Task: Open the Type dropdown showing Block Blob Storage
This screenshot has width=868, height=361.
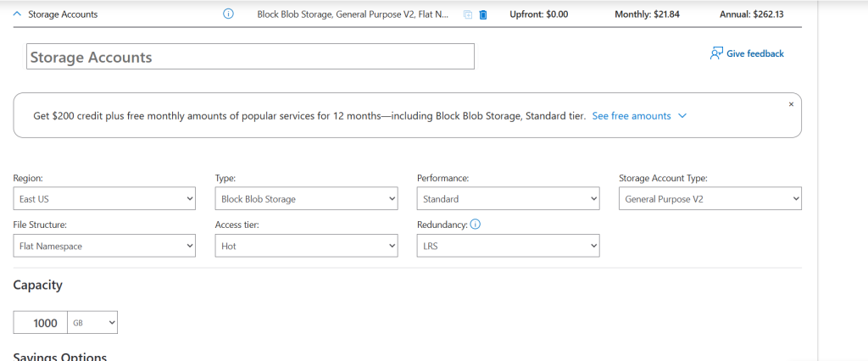Action: pyautogui.click(x=306, y=199)
